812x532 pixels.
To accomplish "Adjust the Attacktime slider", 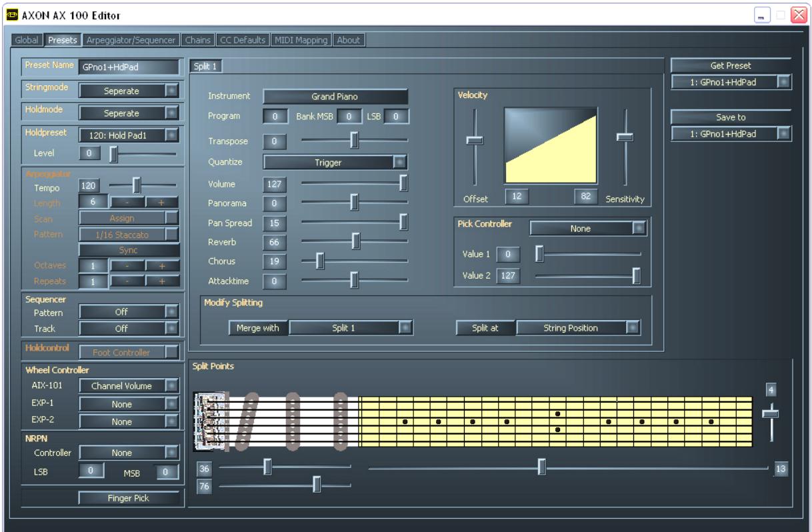I will 354,281.
